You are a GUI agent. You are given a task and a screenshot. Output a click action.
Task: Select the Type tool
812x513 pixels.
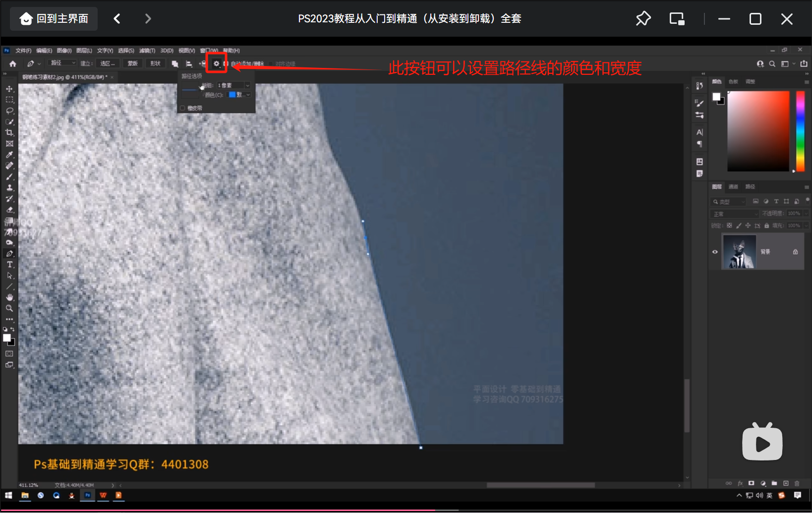[9, 265]
